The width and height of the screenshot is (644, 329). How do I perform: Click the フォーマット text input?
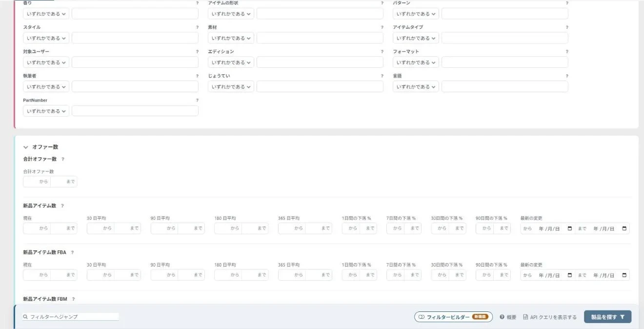tap(505, 62)
